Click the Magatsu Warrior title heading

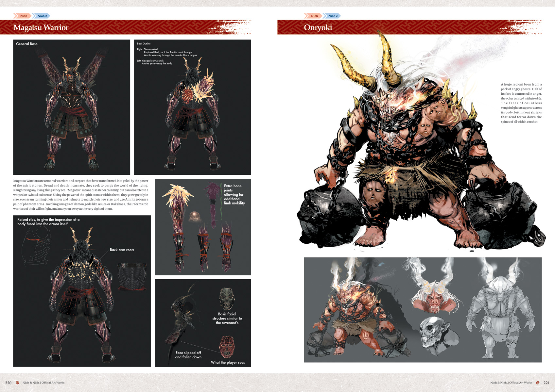(x=41, y=27)
